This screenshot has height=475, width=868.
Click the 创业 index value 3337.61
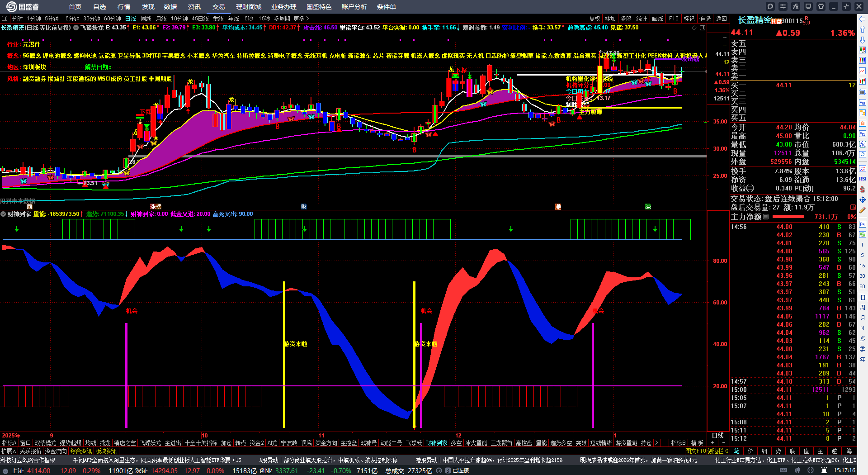(287, 470)
